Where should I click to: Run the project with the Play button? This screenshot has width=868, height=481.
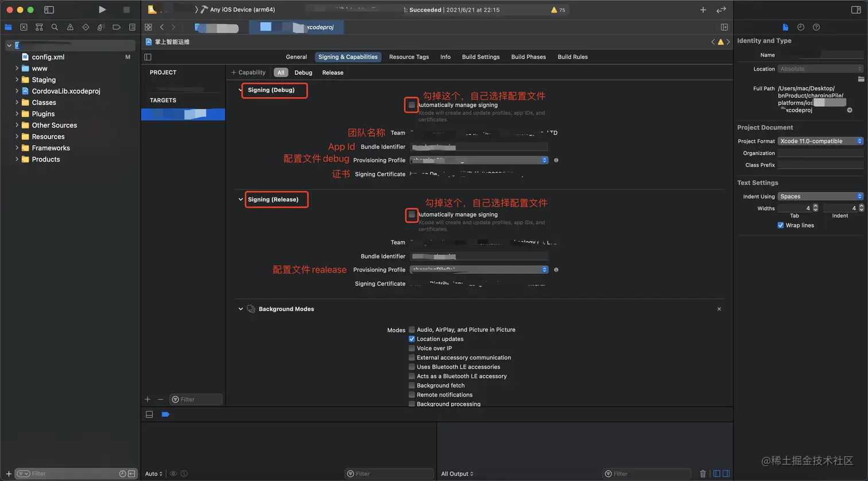tap(102, 10)
